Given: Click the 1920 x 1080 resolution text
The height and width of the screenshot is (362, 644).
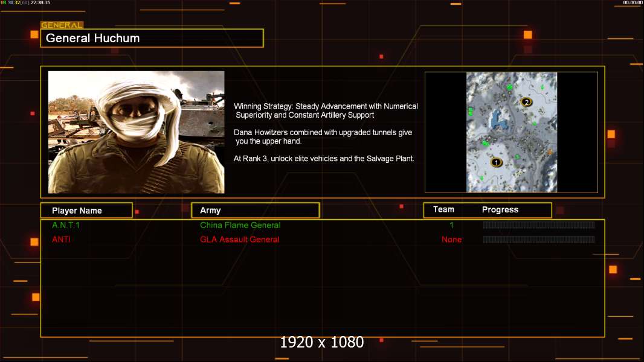Looking at the screenshot, I should (x=322, y=342).
